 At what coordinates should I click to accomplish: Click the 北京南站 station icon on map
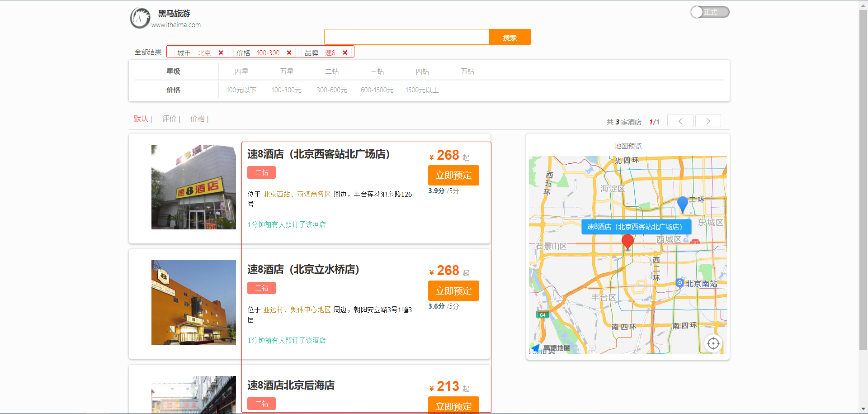[x=679, y=283]
